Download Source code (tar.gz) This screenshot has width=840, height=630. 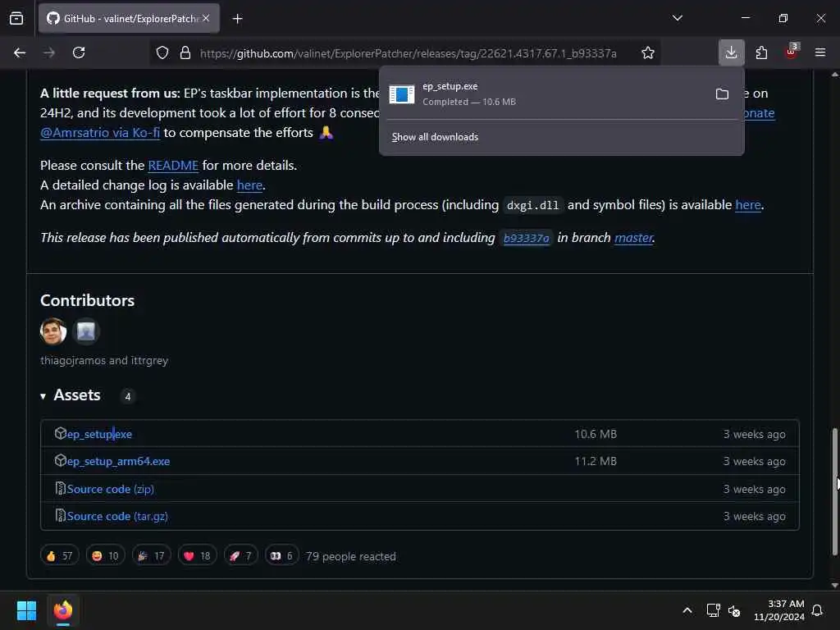point(117,517)
